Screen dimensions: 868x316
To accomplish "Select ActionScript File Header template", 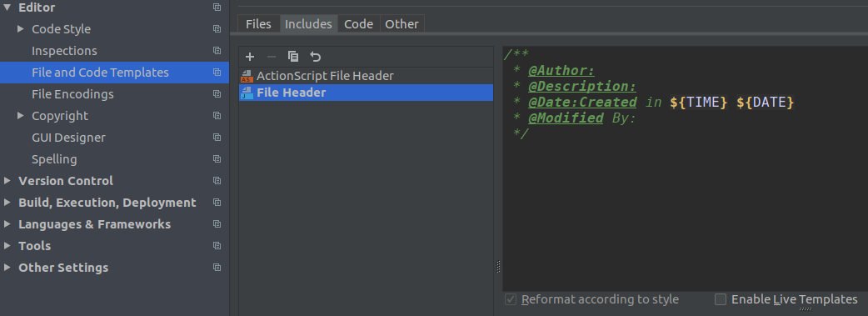I will tap(366, 76).
